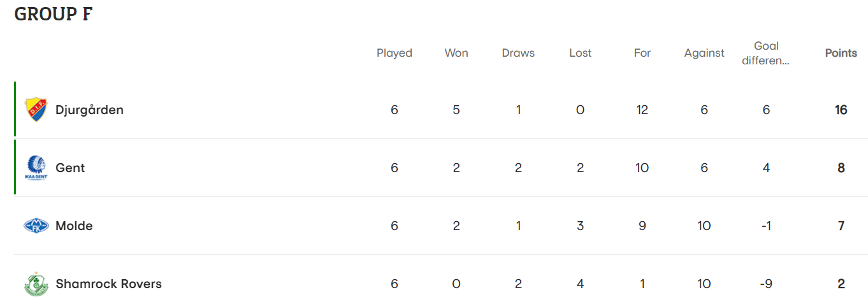The width and height of the screenshot is (868, 304).
Task: Click the Against column header
Action: coord(704,53)
